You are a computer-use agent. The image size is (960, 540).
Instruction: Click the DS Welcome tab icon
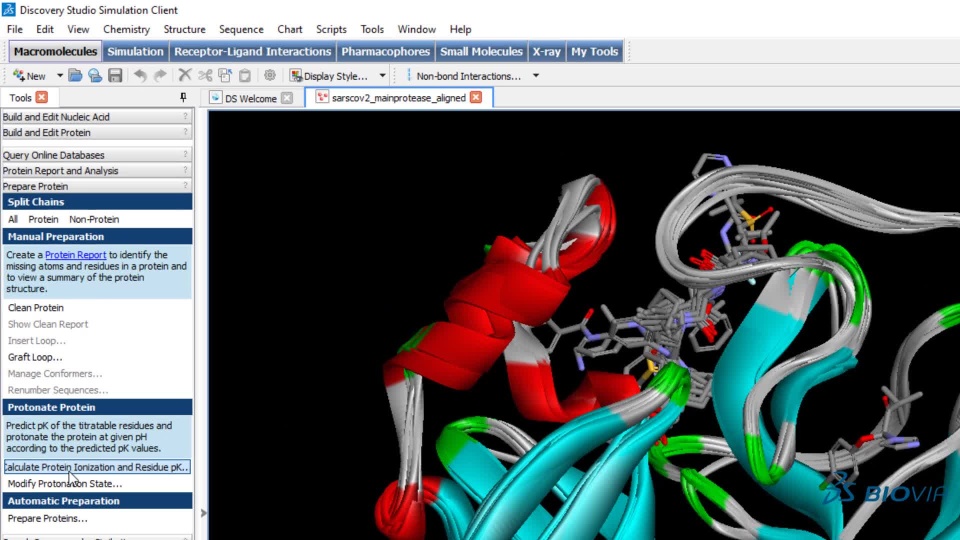coord(216,98)
